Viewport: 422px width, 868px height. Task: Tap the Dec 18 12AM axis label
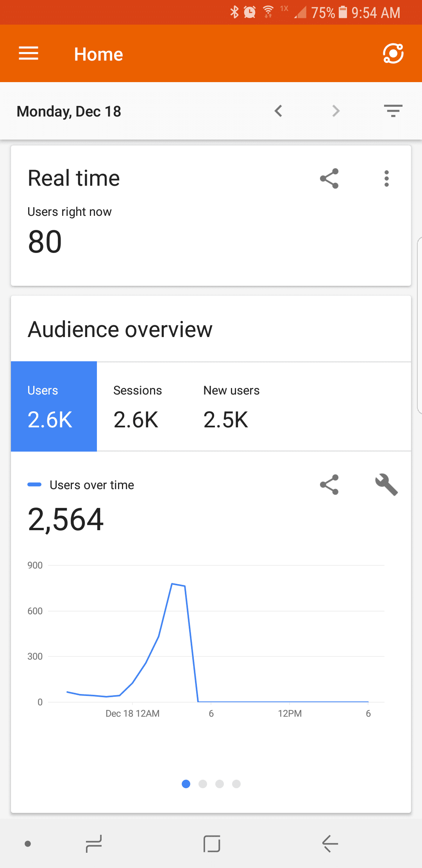tap(132, 714)
